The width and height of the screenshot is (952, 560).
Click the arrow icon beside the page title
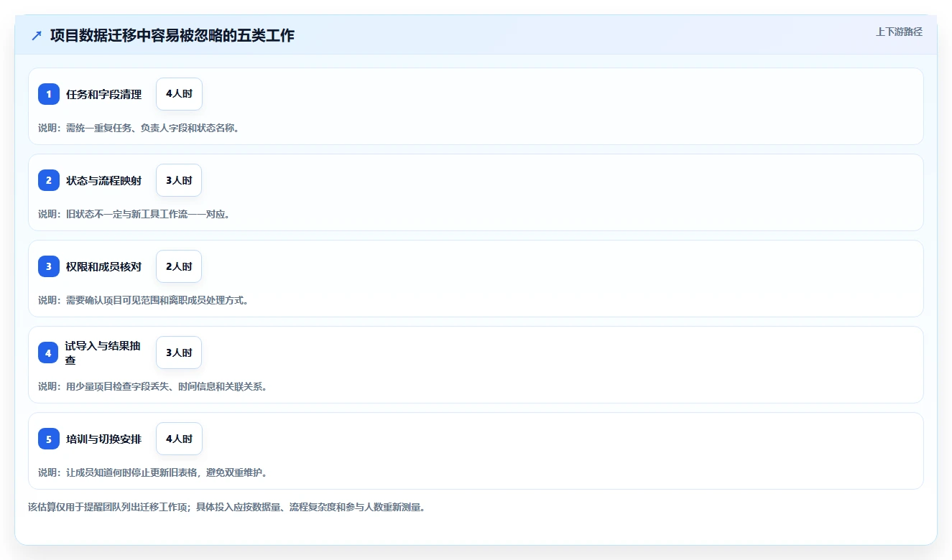tap(37, 35)
